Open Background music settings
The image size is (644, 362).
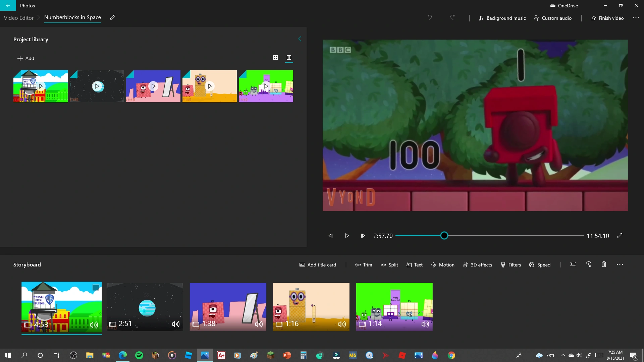[x=502, y=18]
